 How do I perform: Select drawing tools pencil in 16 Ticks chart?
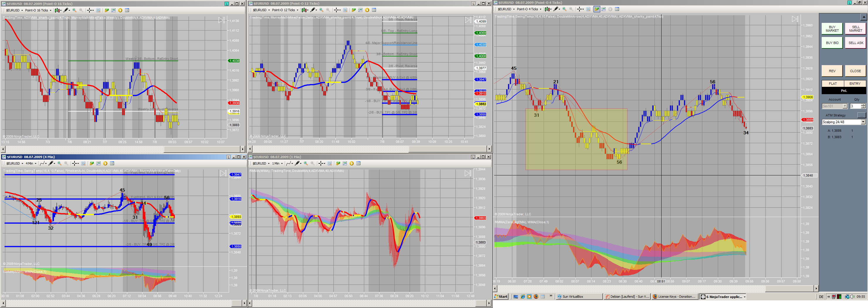tap(66, 10)
